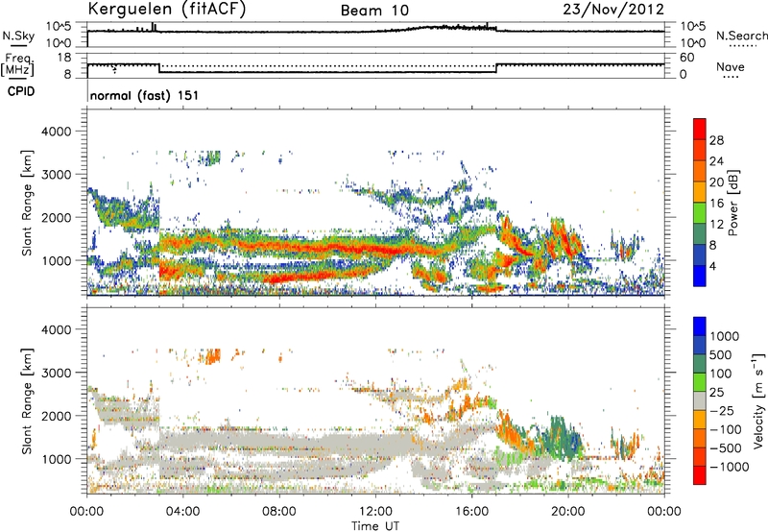Pick the light green power colorbar segment
This screenshot has height=532, width=768.
tap(700, 212)
